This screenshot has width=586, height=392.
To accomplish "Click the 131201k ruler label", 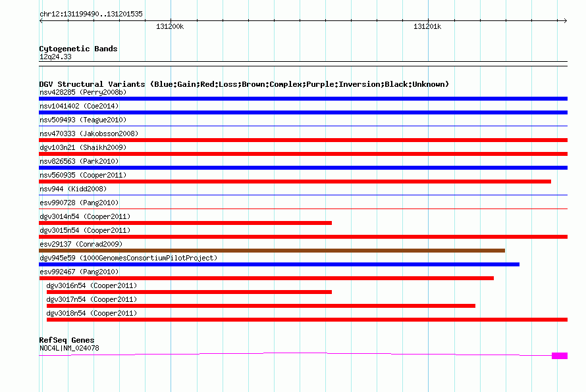I will [x=427, y=26].
